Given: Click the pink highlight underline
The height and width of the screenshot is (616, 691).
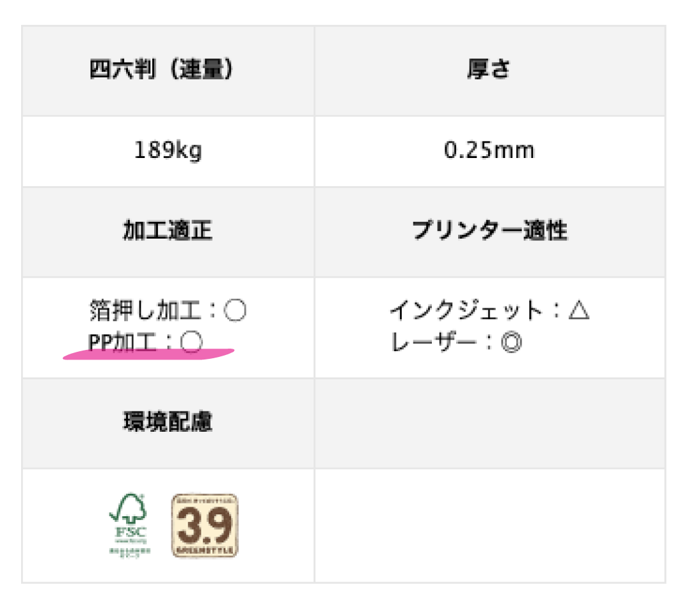Looking at the screenshot, I should click(x=148, y=354).
